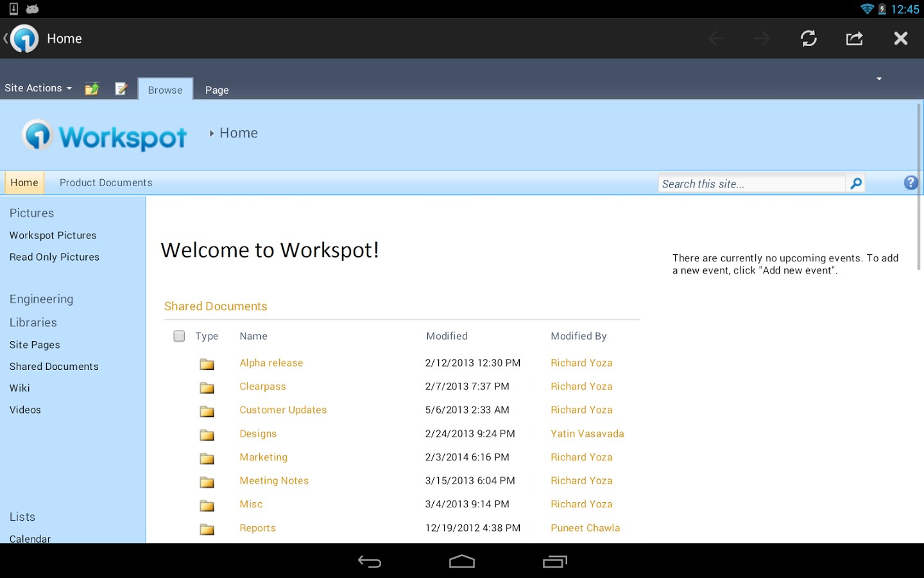Viewport: 924px width, 578px height.
Task: Open the Engineering heading in the sidebar
Action: (x=41, y=299)
